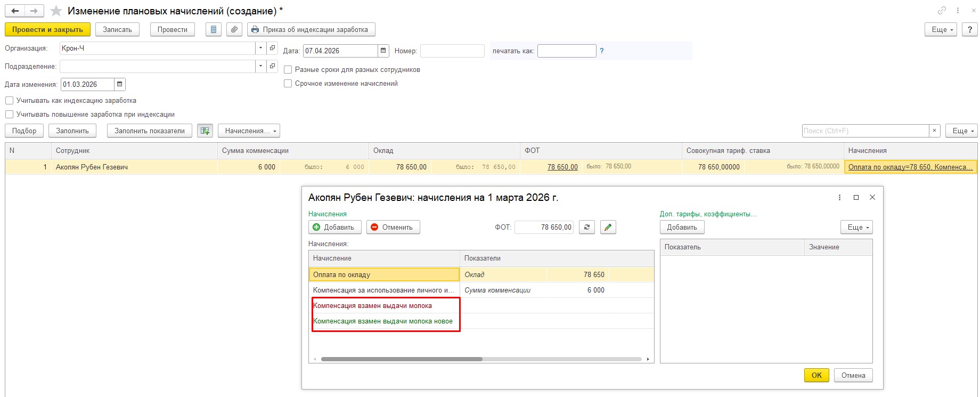This screenshot has height=397, width=980.
Task: Enable Разные сроки для разных сотрудников
Action: 288,70
